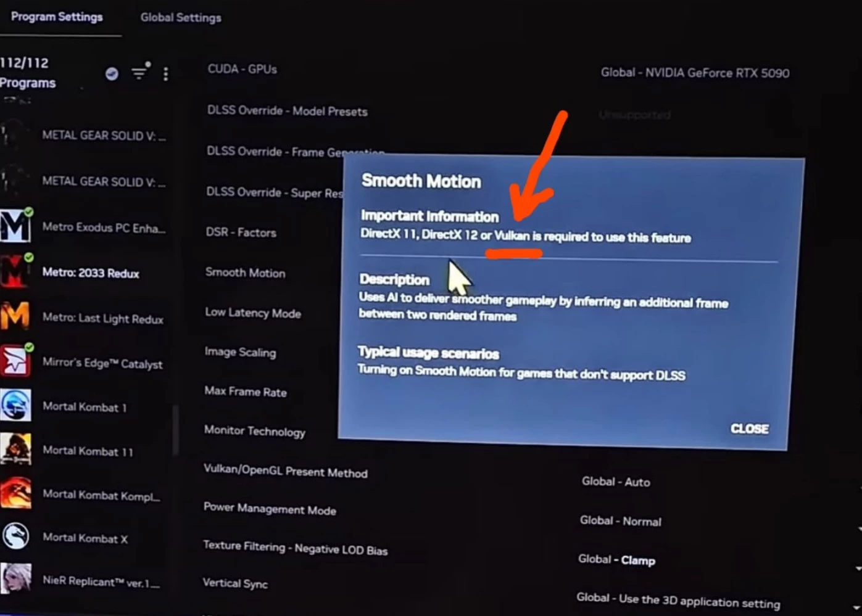
Task: Select the Program Settings tab
Action: pos(57,17)
